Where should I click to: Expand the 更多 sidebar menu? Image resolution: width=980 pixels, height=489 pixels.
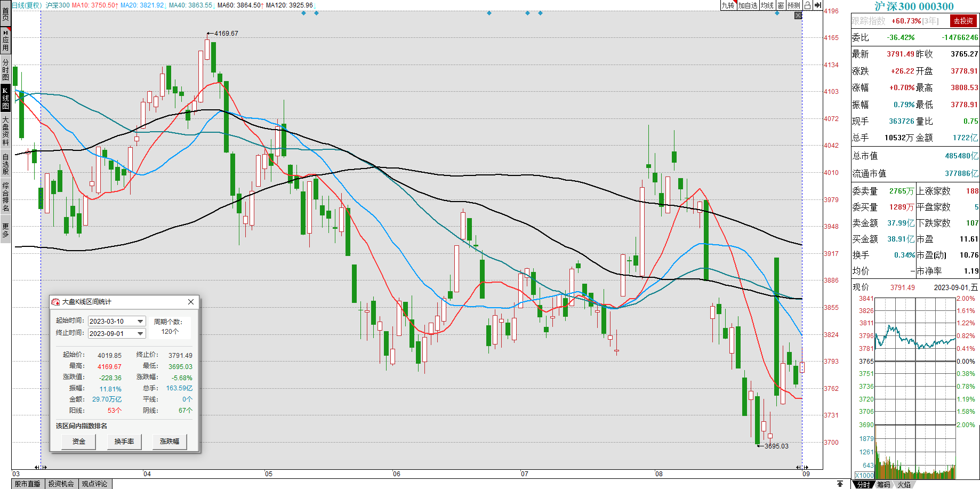5,230
